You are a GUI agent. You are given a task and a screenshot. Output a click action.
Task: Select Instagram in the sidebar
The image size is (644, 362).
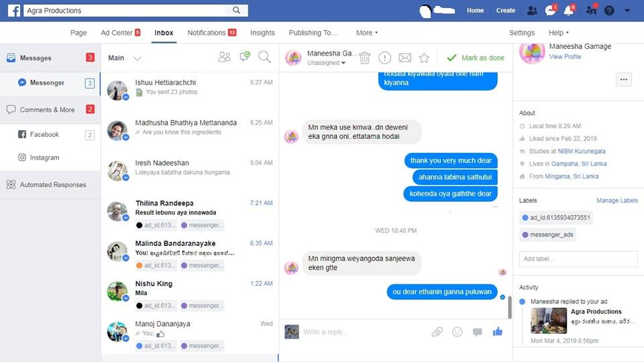tap(50, 157)
